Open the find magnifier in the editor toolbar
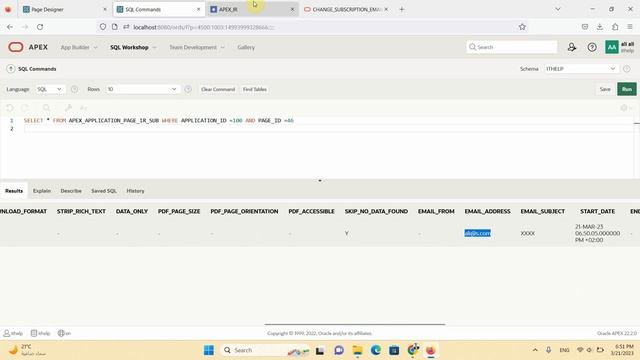Screen dimensions: 640x360 47,108
